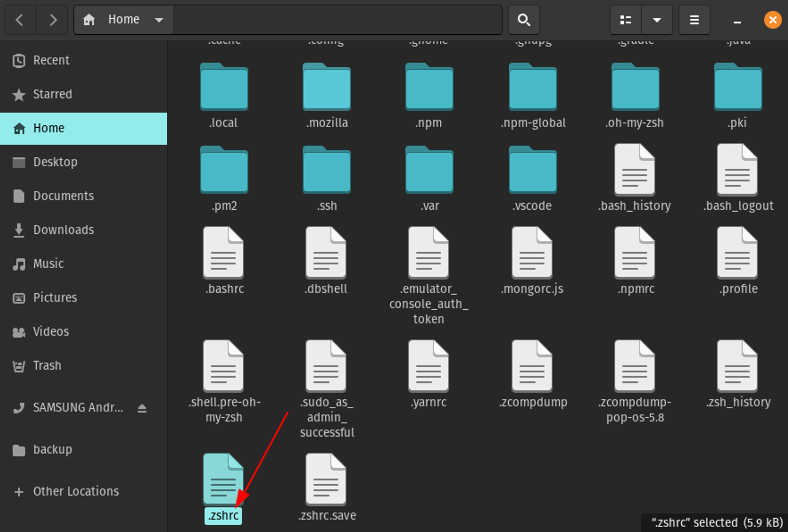Go to Trash in sidebar
The image size is (788, 532).
(47, 366)
